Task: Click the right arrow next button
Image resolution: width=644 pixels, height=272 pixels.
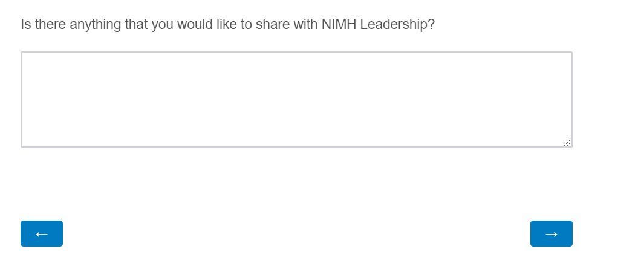Action: tap(551, 234)
